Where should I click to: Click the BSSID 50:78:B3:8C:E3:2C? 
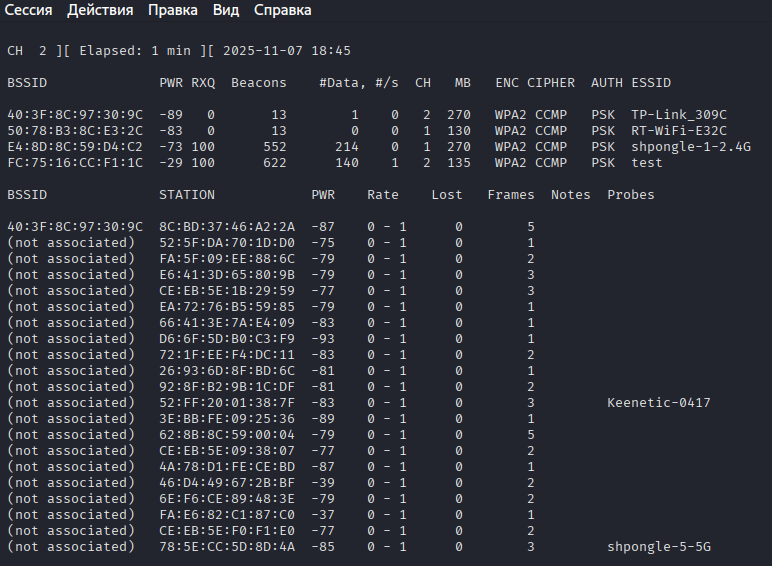click(x=75, y=130)
